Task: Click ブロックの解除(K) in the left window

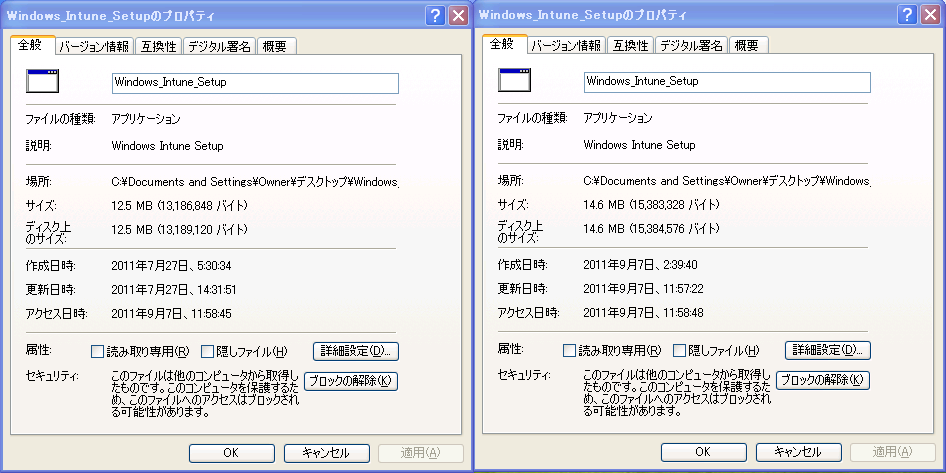Action: click(x=351, y=381)
